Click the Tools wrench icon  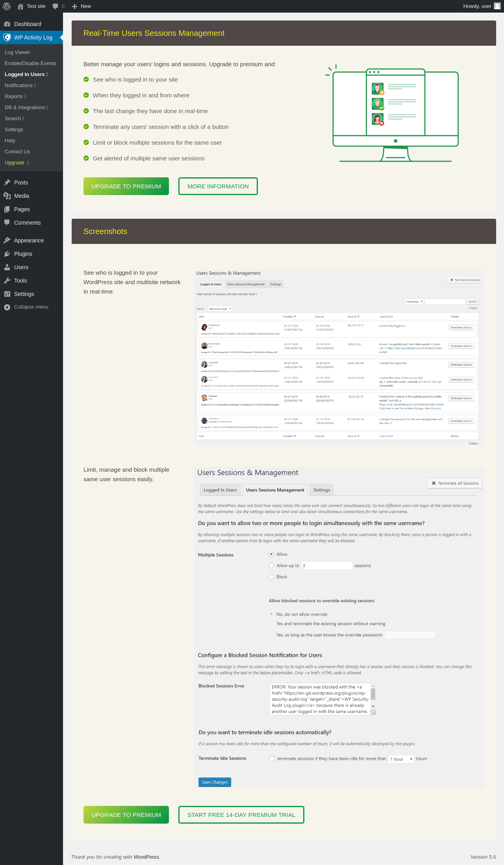7,281
